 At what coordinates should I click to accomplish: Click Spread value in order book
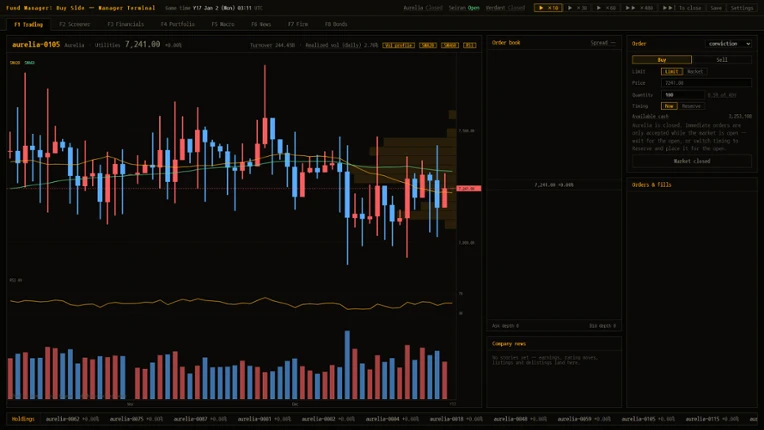click(x=603, y=43)
